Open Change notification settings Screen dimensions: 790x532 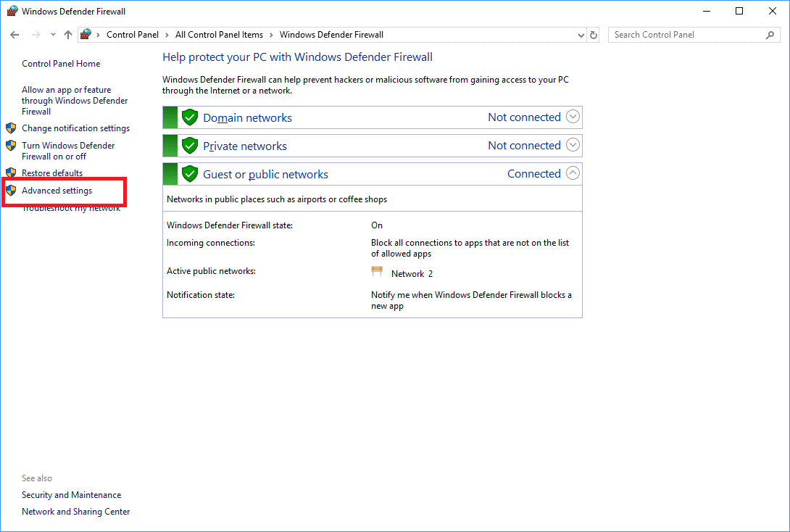(x=75, y=128)
